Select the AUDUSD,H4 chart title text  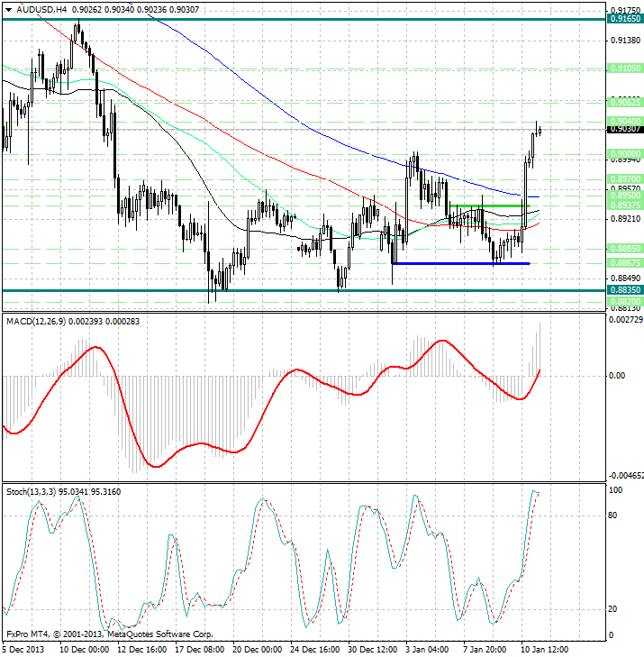(41, 9)
